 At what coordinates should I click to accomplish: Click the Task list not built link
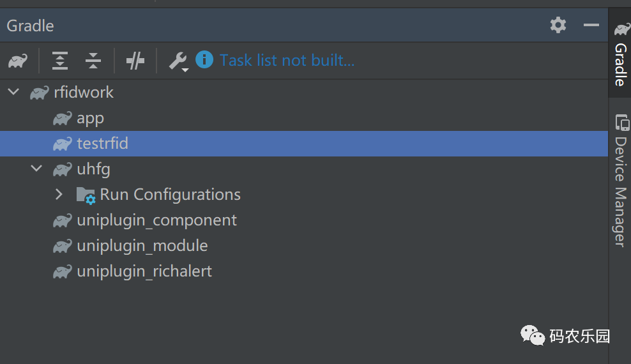287,60
